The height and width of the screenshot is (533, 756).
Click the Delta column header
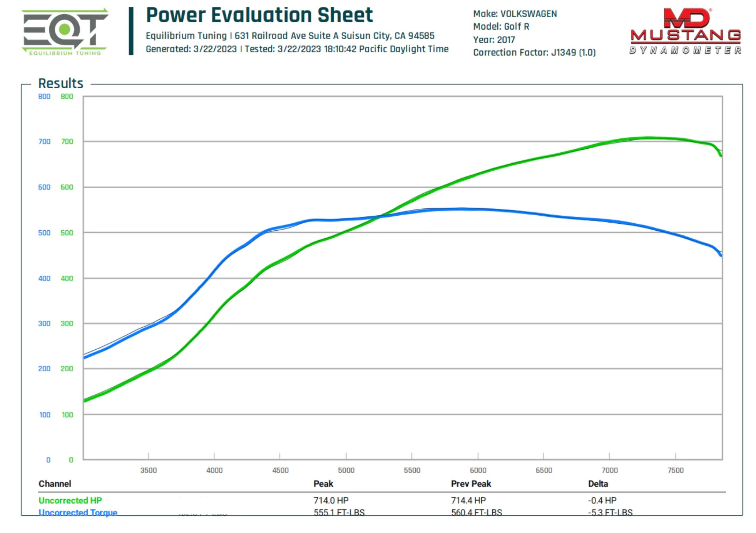[597, 484]
